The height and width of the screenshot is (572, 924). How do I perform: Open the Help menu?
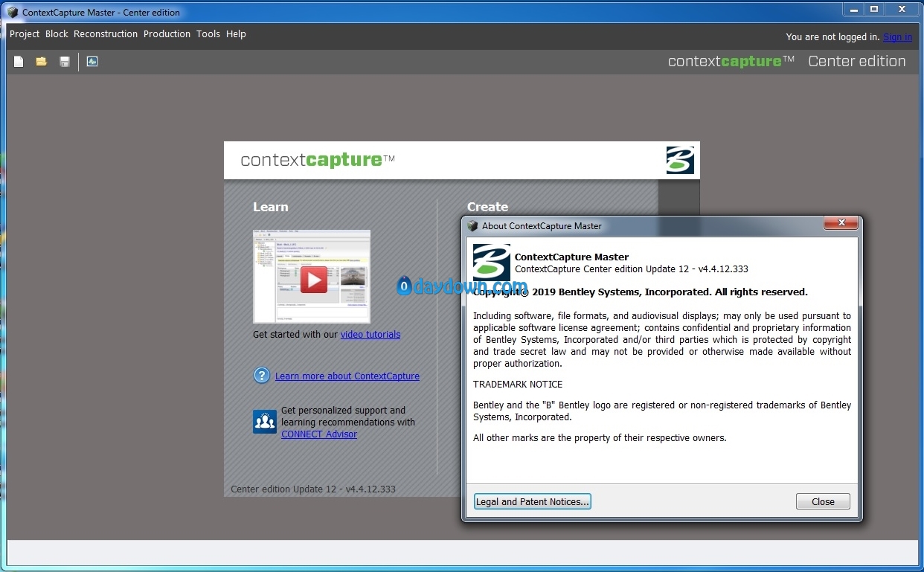[x=236, y=34]
